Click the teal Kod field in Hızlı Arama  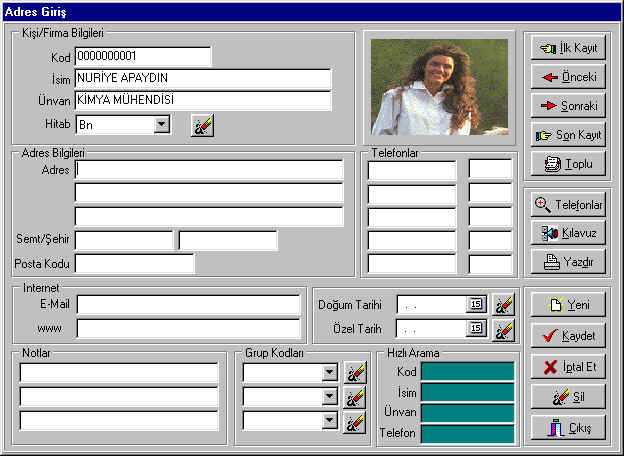467,371
